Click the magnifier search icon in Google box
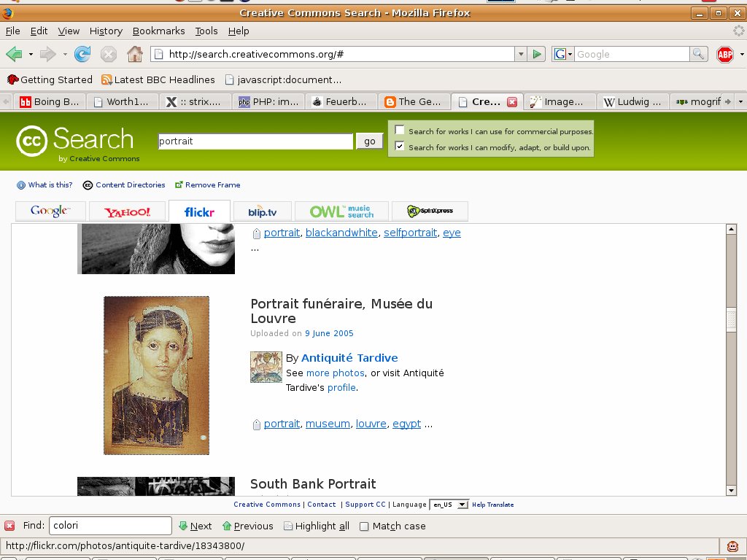The width and height of the screenshot is (747, 560). point(698,54)
